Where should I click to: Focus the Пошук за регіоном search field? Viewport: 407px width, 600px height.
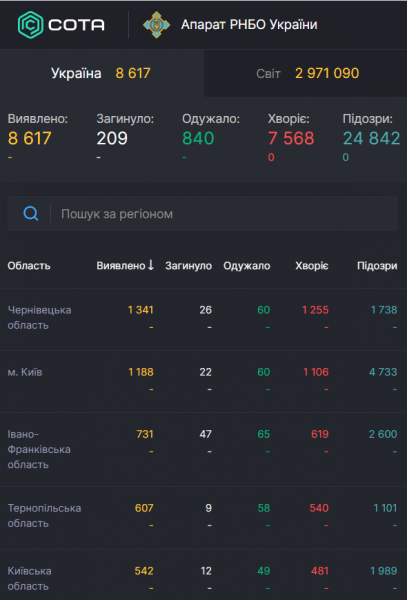[x=202, y=214]
